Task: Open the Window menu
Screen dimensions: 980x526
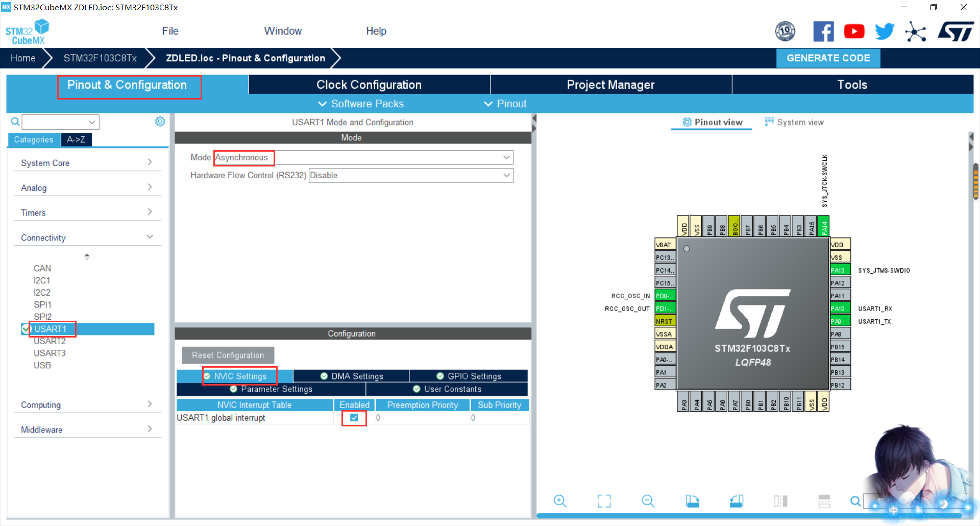Action: click(x=283, y=31)
